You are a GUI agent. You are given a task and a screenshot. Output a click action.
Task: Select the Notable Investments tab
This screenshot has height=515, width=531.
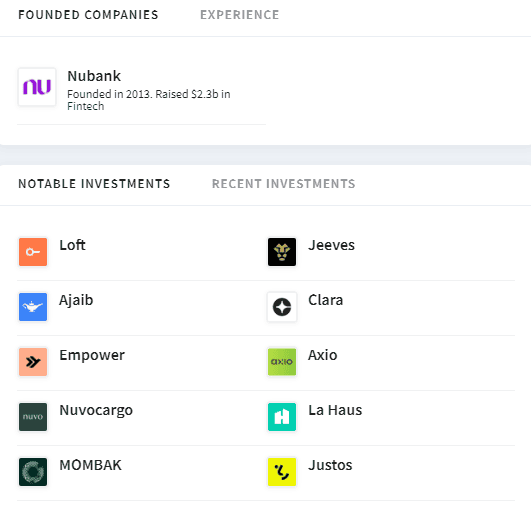[94, 184]
